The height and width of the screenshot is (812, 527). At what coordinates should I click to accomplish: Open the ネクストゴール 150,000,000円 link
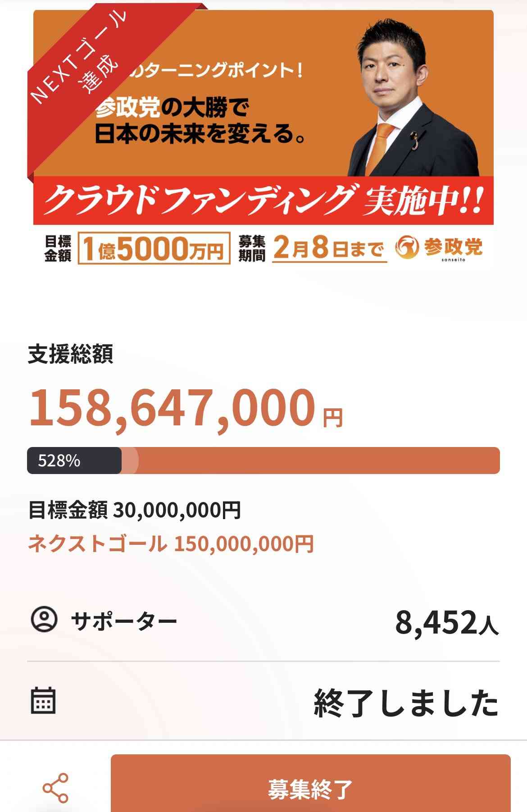click(171, 545)
